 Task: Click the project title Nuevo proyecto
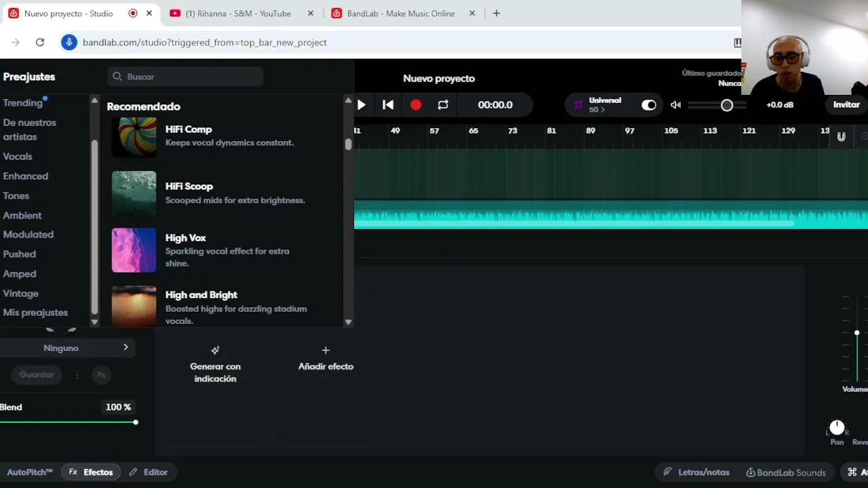[439, 79]
